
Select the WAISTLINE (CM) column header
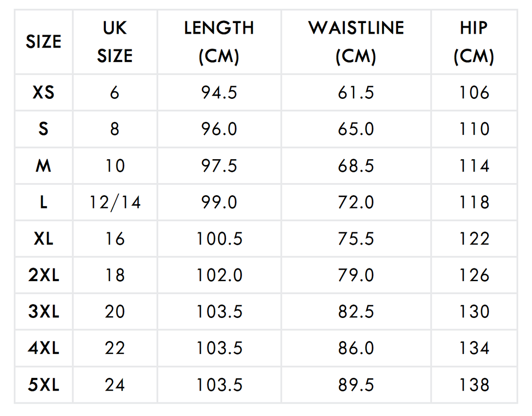[356, 42]
